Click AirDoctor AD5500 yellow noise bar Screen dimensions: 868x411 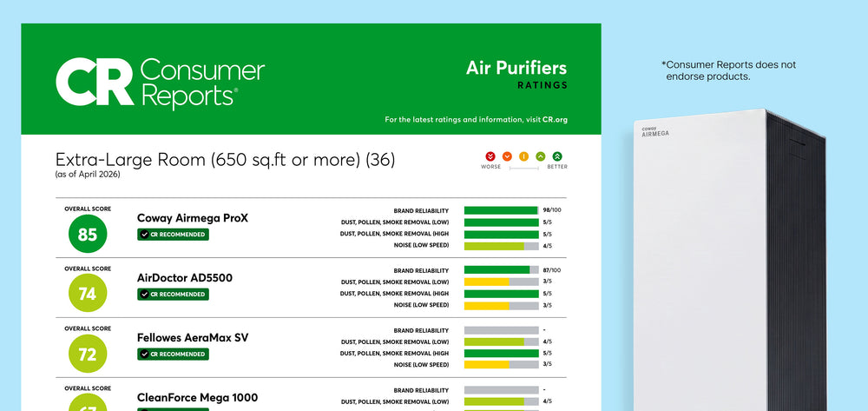[x=502, y=305]
